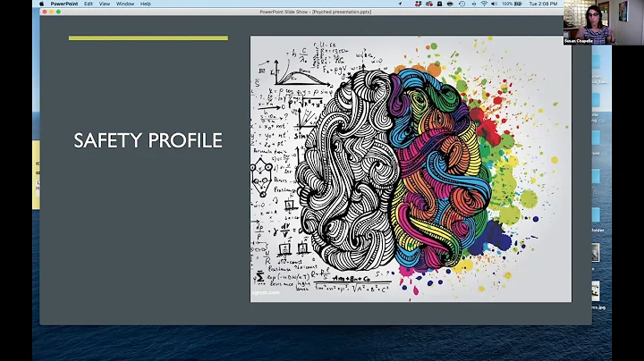Open the Apple menu

click(41, 4)
